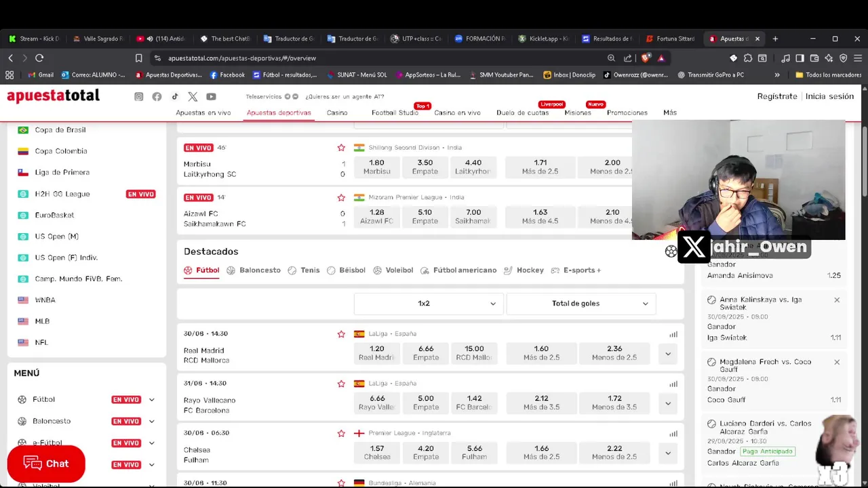Show more bookmarks with the double chevron

[777, 75]
